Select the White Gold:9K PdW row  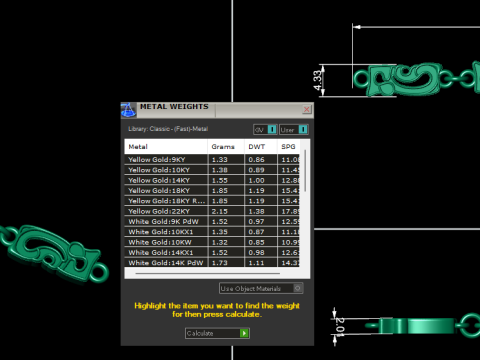212,221
